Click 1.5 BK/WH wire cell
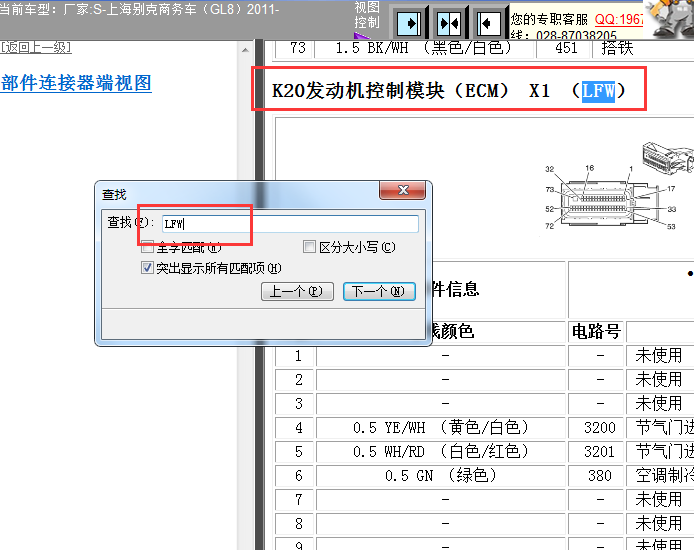This screenshot has width=694, height=550. pos(424,48)
